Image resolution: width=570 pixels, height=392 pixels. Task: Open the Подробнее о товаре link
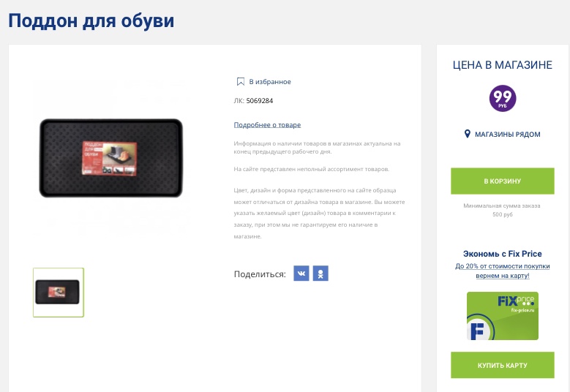[267, 124]
